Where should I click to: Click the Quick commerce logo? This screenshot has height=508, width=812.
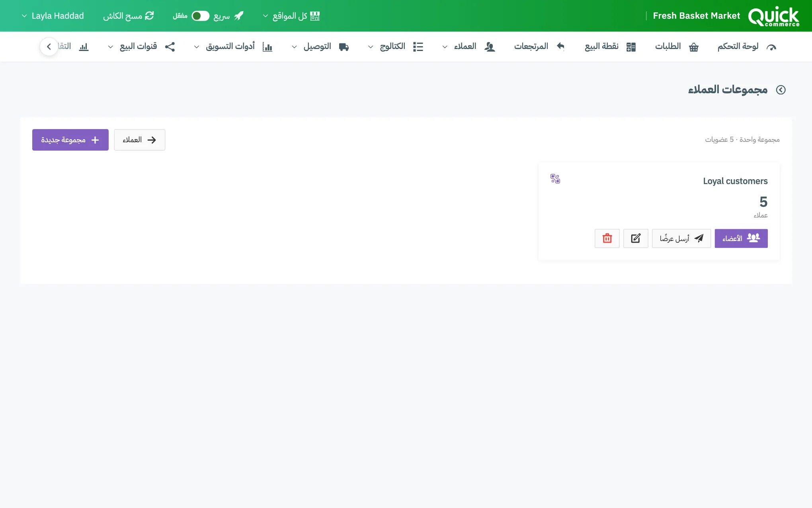click(773, 16)
